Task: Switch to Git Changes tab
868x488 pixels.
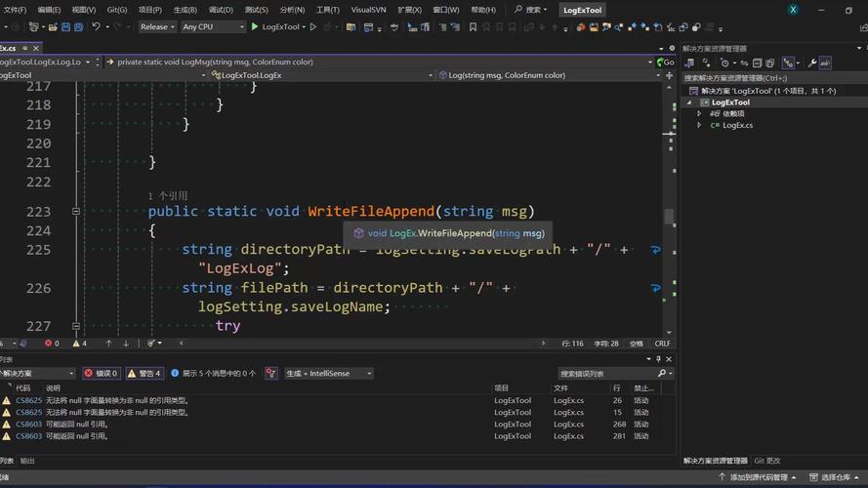Action: tap(767, 461)
